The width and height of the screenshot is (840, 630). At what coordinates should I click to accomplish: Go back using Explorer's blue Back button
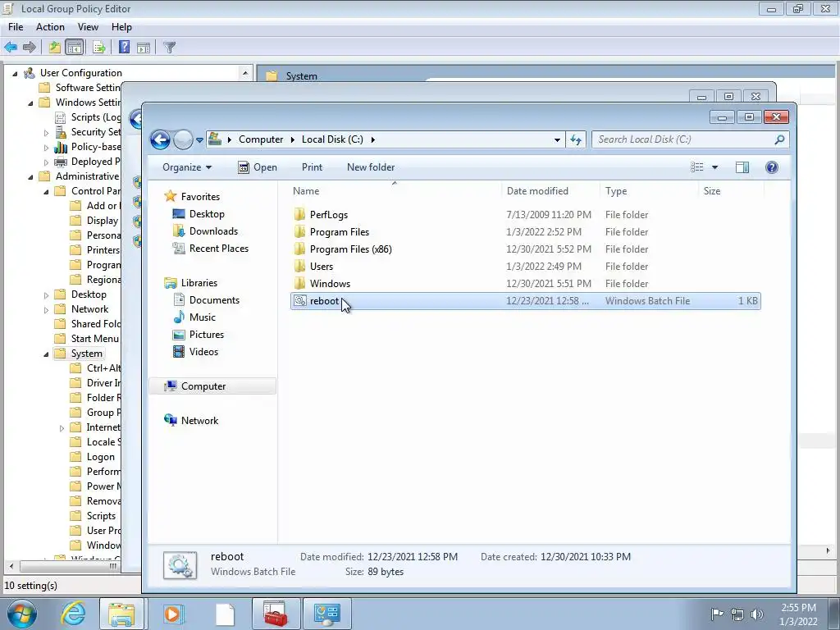(160, 139)
